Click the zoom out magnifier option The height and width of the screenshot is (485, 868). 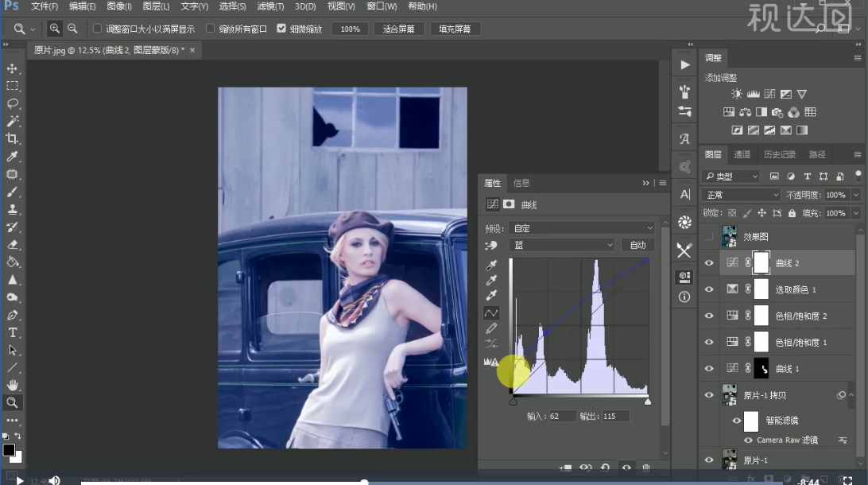click(72, 29)
